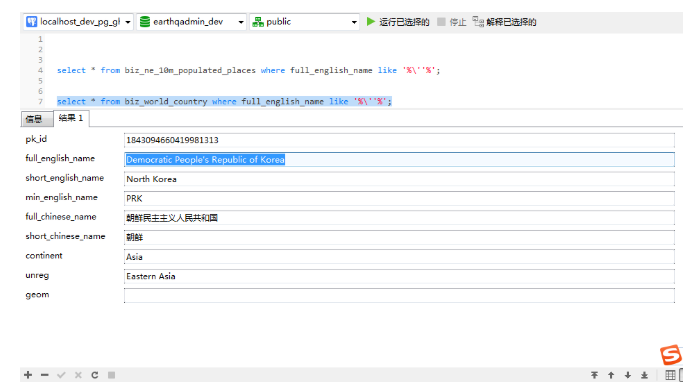Click line number 5 in the editor

click(40, 81)
